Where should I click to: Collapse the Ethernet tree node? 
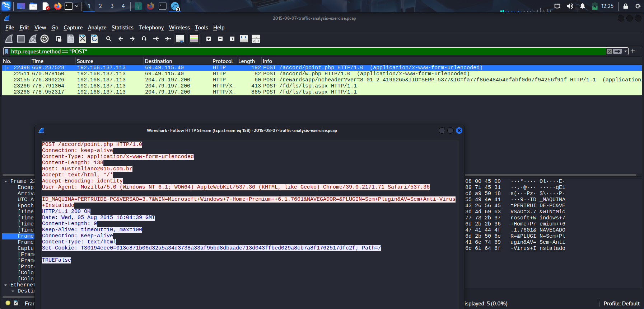(6, 285)
